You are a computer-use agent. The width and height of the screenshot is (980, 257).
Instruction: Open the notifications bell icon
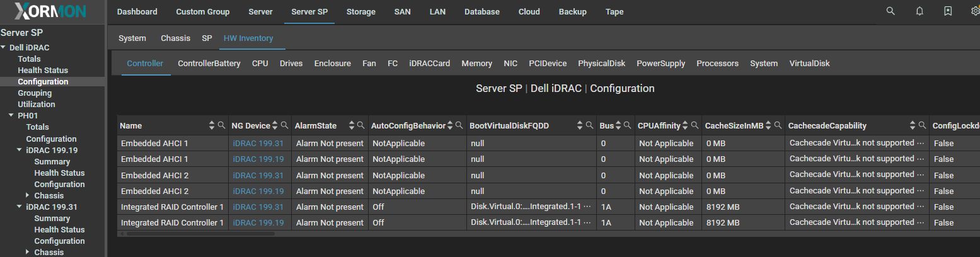click(919, 11)
